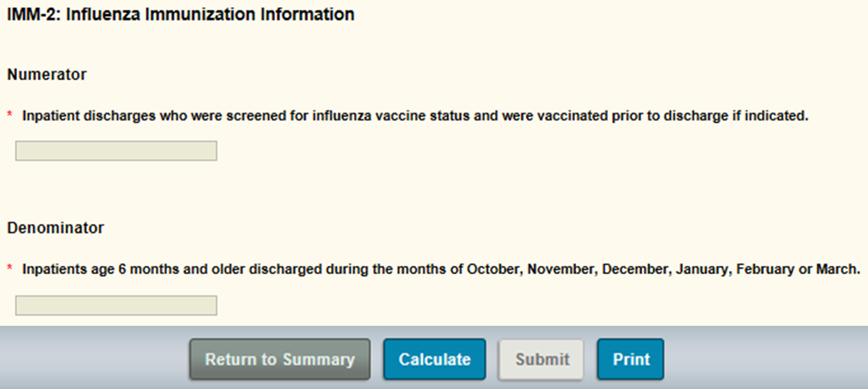This screenshot has width=868, height=389.
Task: Focus the Denominator input field
Action: point(116,305)
